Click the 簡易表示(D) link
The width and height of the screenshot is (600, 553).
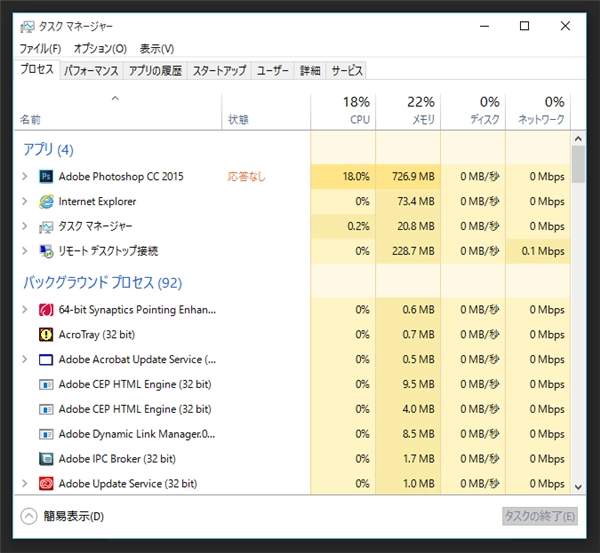tap(74, 516)
